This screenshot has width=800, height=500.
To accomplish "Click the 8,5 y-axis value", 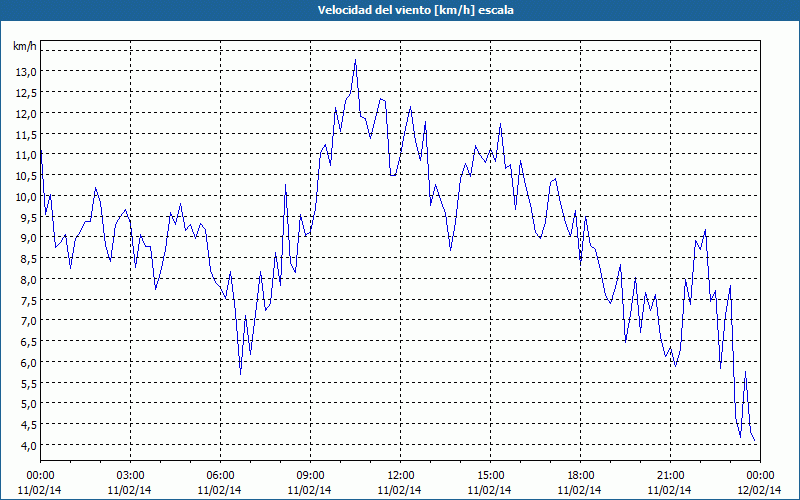I will coord(29,259).
